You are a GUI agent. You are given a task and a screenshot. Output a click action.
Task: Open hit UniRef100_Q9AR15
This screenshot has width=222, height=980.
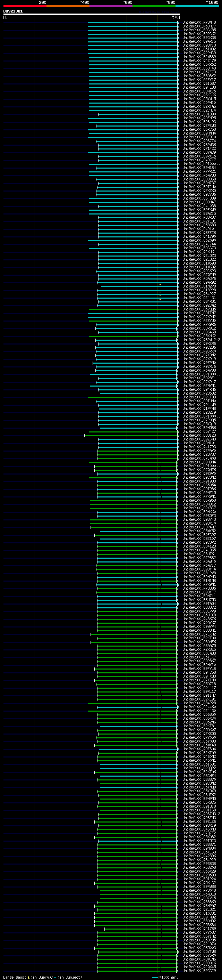point(199,41)
